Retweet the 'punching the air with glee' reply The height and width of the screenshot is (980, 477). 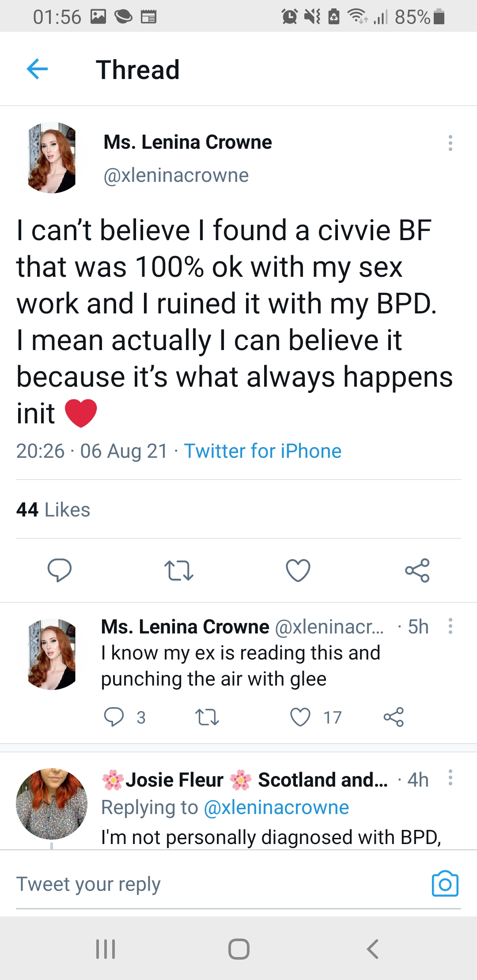point(207,717)
